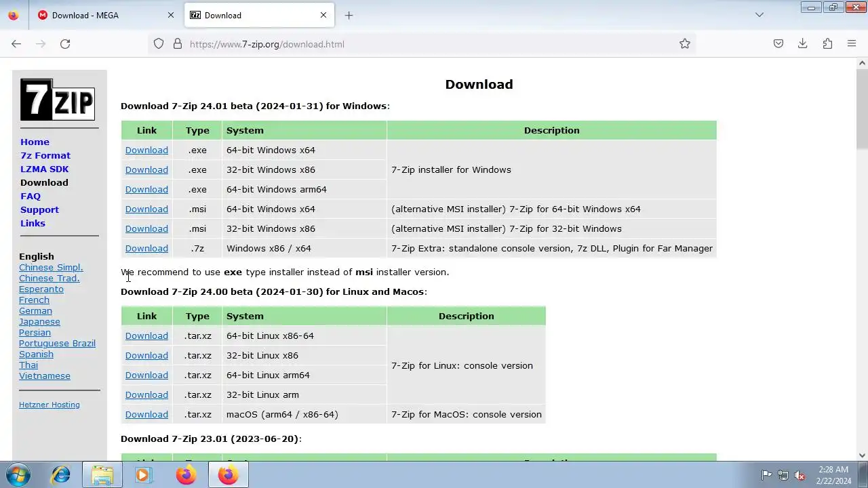Open the Home sidebar link
The height and width of the screenshot is (488, 868).
35,142
